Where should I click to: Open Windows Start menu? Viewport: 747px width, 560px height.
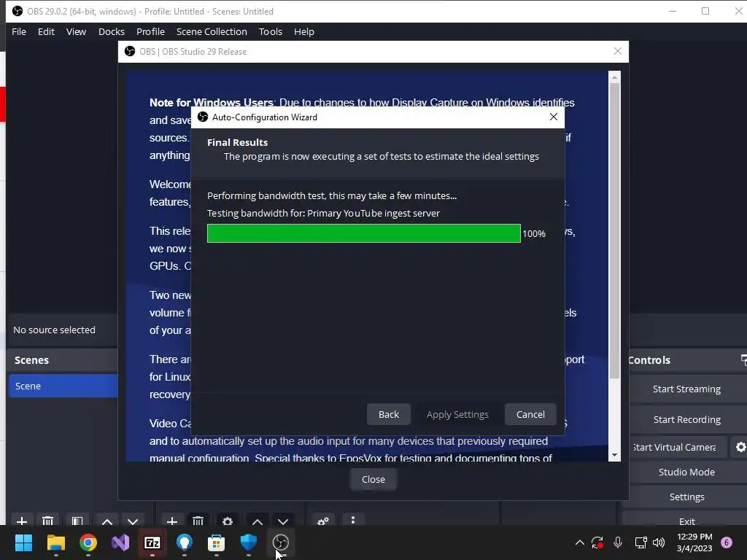[23, 542]
